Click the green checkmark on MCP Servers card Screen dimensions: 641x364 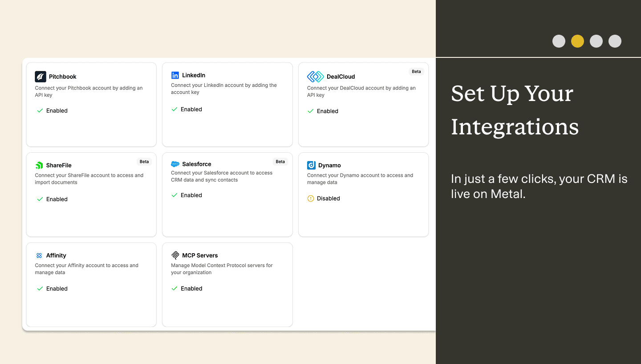point(174,288)
